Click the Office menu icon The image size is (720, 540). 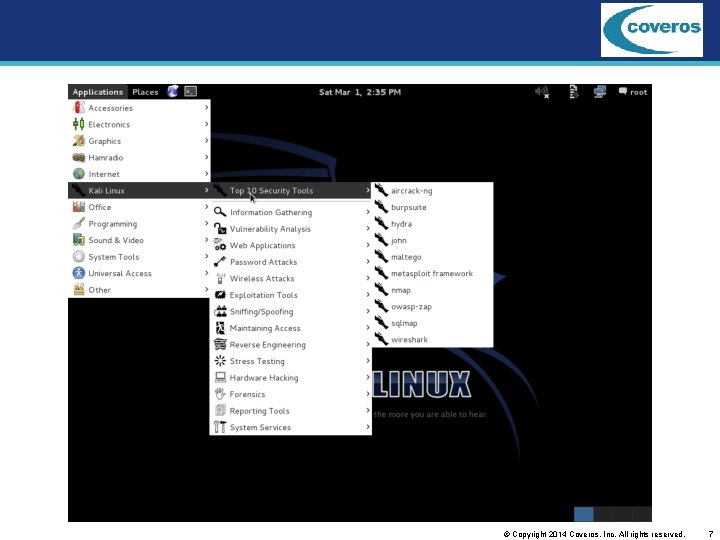click(x=79, y=207)
